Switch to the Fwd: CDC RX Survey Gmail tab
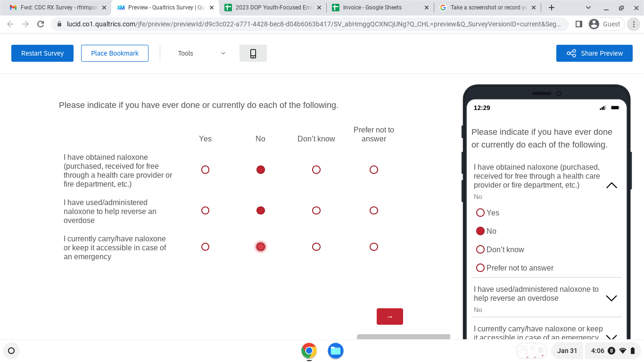Viewport: 644px width, 362px height. pos(54,8)
